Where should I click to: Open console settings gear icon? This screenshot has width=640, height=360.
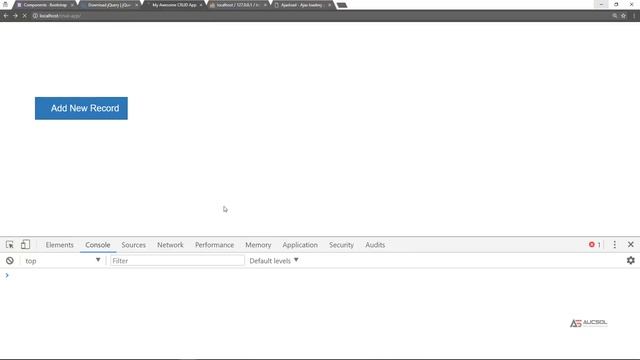pos(631,260)
